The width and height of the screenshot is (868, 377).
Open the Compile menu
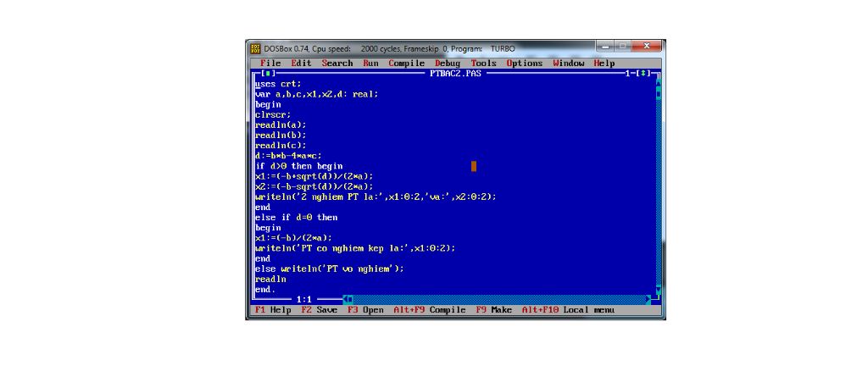(x=407, y=63)
